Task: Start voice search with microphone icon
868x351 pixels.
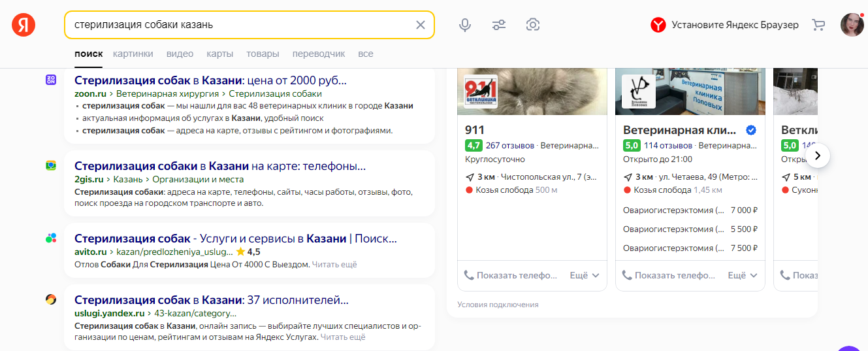Action: click(x=465, y=25)
